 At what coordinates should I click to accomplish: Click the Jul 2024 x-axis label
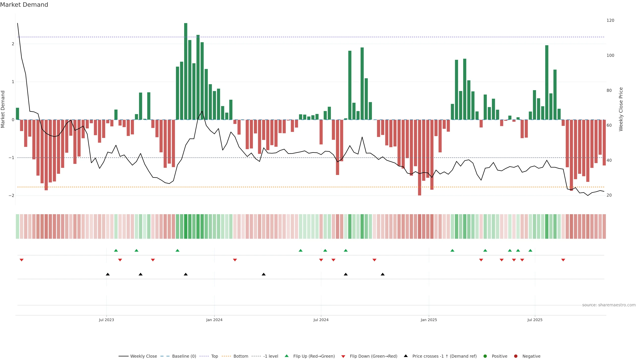321,320
